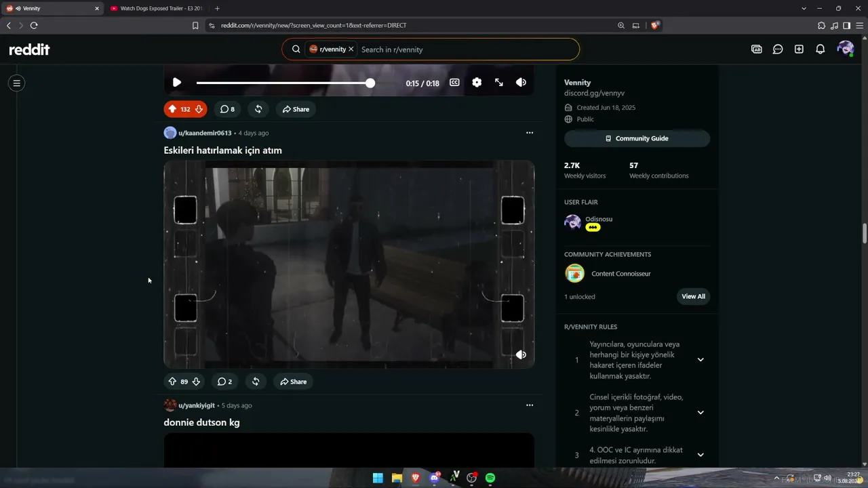Viewport: 868px width, 488px height.
Task: Click the search magnifier icon
Action: tap(296, 49)
